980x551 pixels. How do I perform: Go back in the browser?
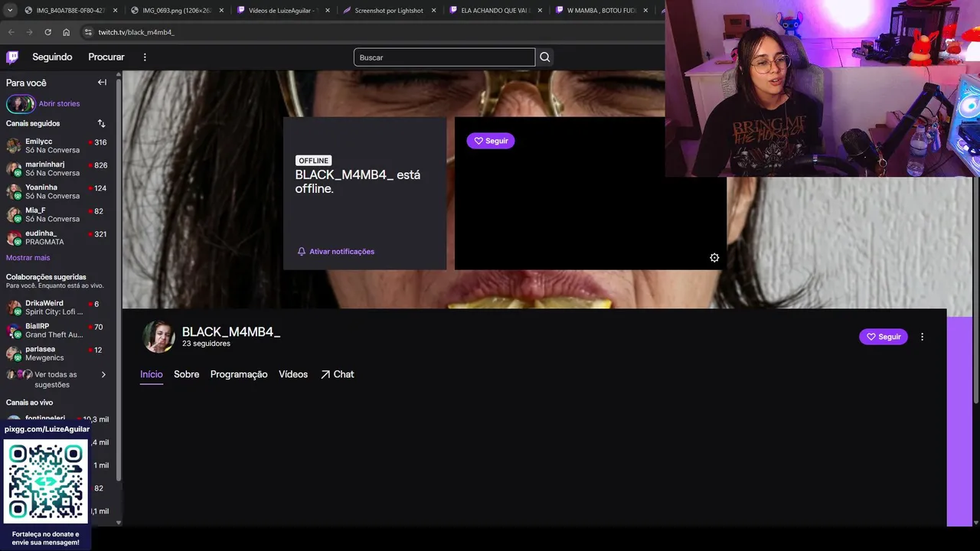(11, 32)
